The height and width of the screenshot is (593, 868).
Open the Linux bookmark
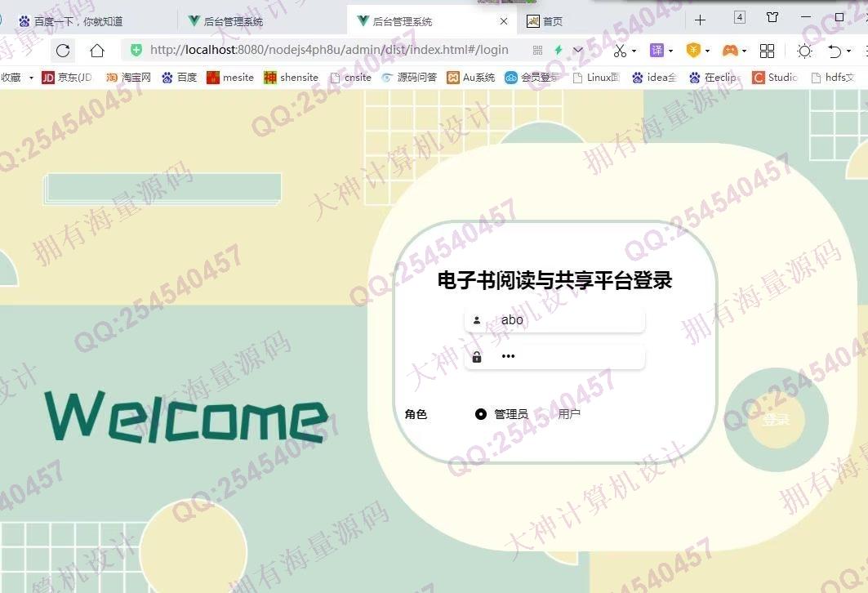click(x=596, y=78)
